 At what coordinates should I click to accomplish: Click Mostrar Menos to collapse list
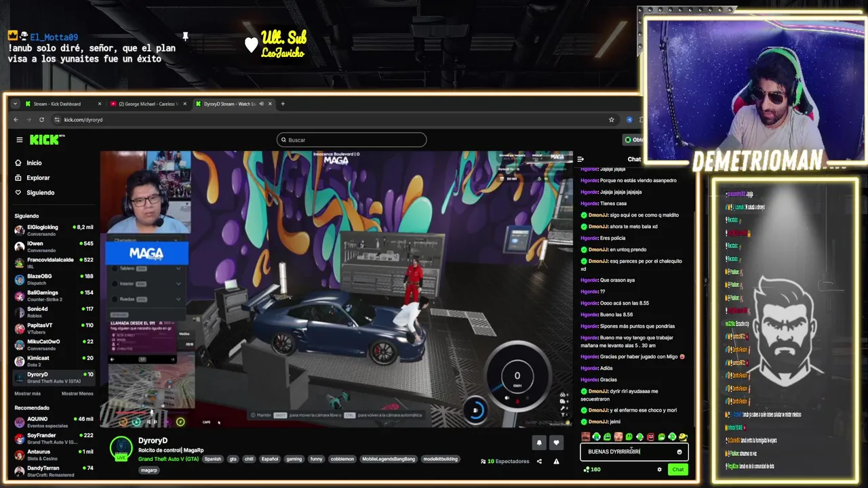pos(77,394)
